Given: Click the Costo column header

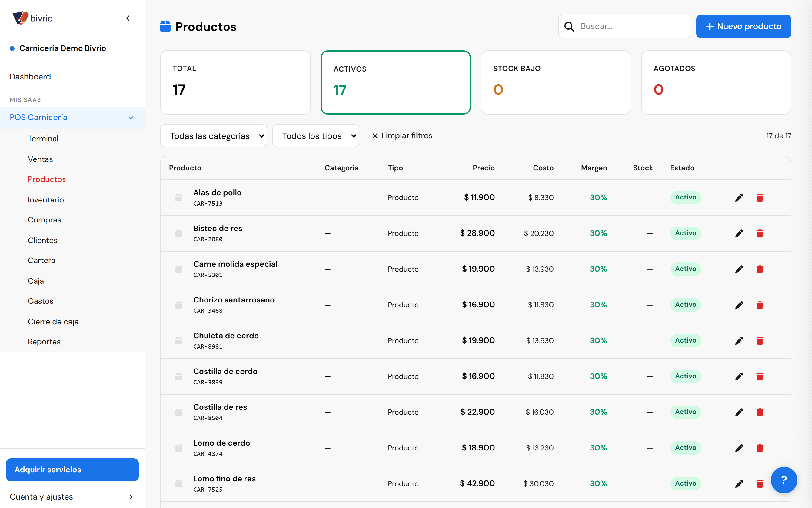Looking at the screenshot, I should pyautogui.click(x=543, y=168).
